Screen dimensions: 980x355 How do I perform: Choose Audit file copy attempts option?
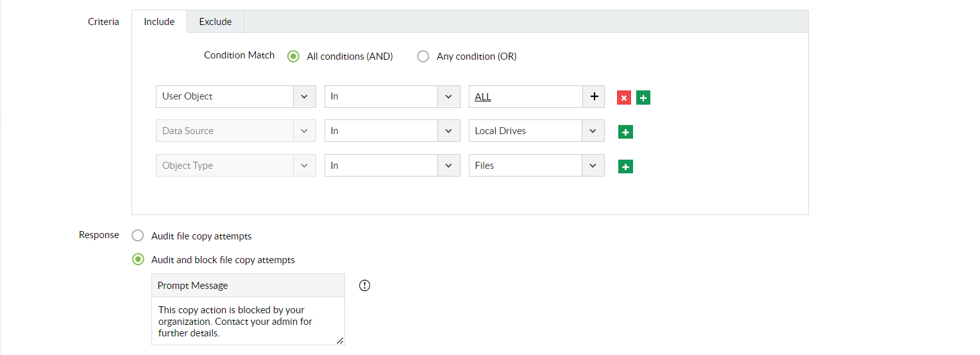[x=138, y=236]
